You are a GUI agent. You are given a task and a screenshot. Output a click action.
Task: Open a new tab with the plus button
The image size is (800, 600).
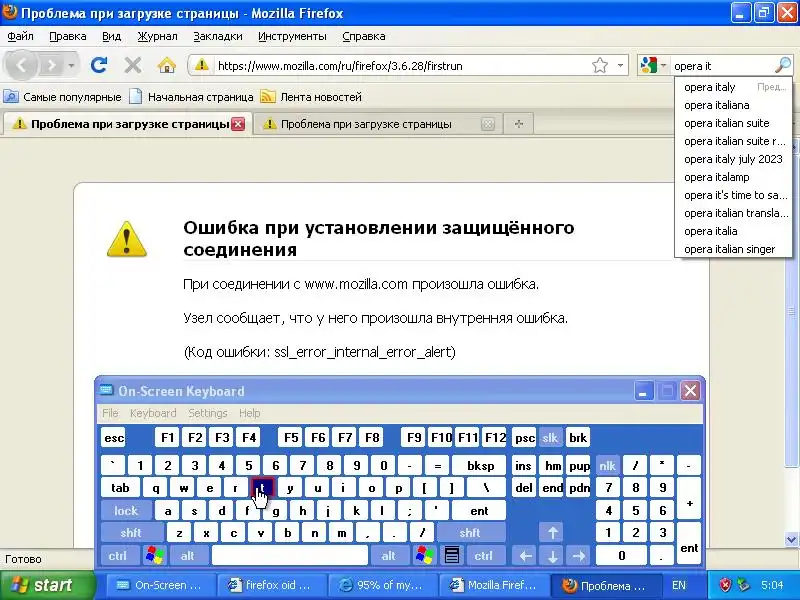click(518, 124)
